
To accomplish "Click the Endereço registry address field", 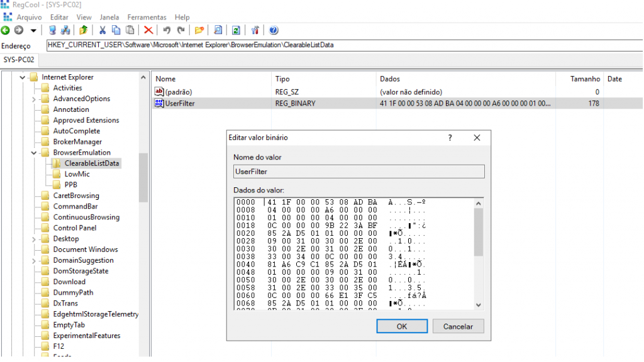I will coord(344,45).
